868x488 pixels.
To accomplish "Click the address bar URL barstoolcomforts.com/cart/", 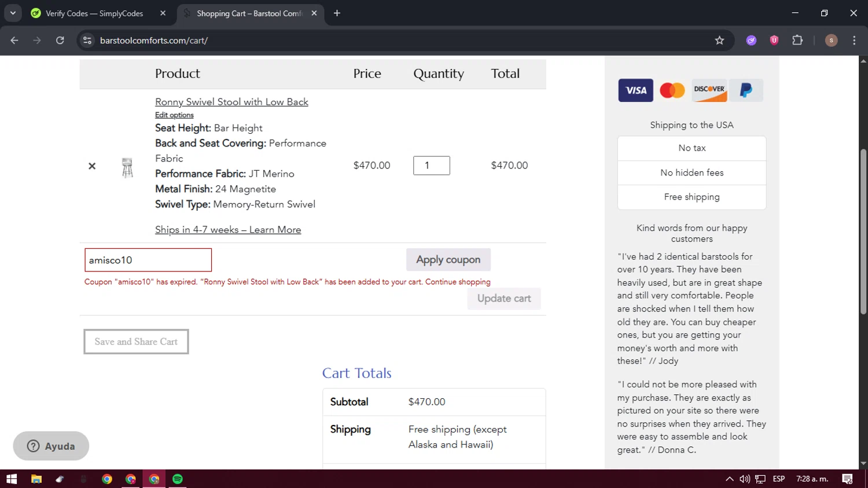I will click(154, 41).
